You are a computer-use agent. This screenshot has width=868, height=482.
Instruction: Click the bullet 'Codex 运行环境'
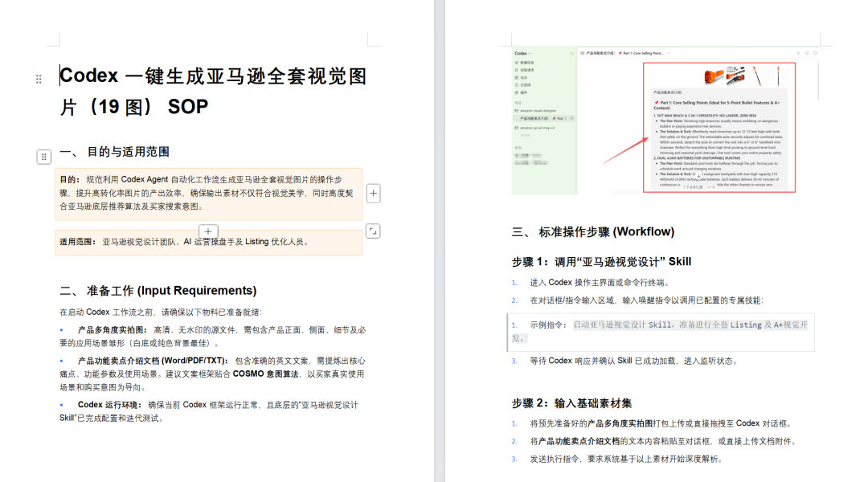[x=209, y=412]
